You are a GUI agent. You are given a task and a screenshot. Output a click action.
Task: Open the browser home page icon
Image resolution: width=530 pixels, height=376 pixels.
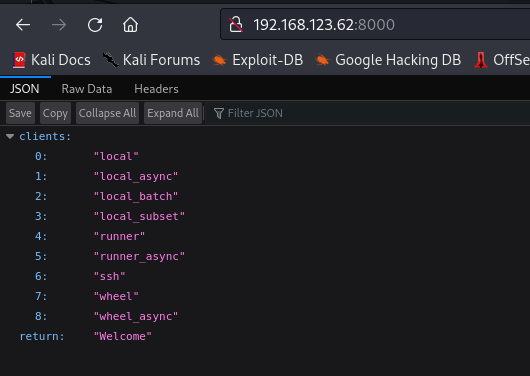pos(130,25)
